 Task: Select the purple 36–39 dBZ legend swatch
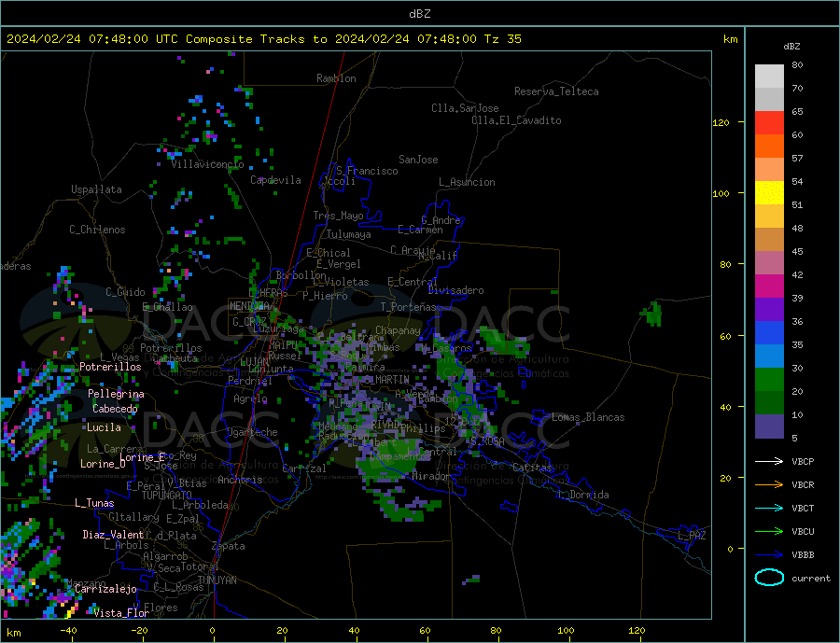pos(769,309)
